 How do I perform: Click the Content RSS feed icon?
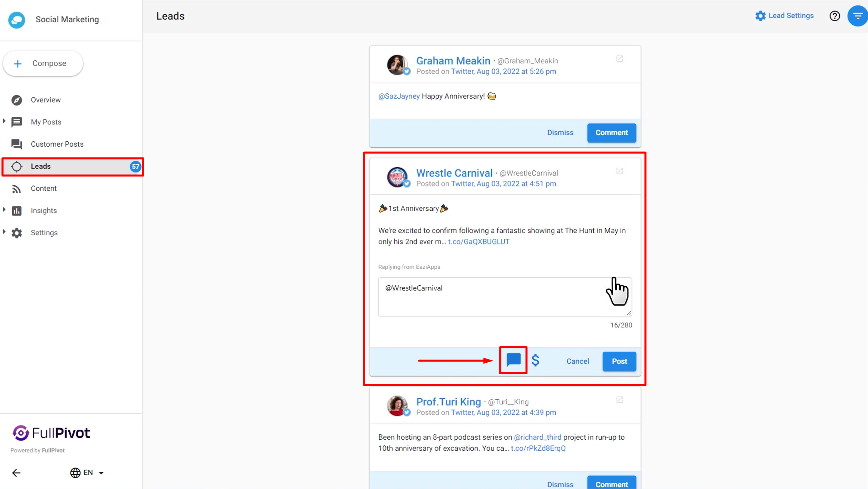pyautogui.click(x=17, y=189)
